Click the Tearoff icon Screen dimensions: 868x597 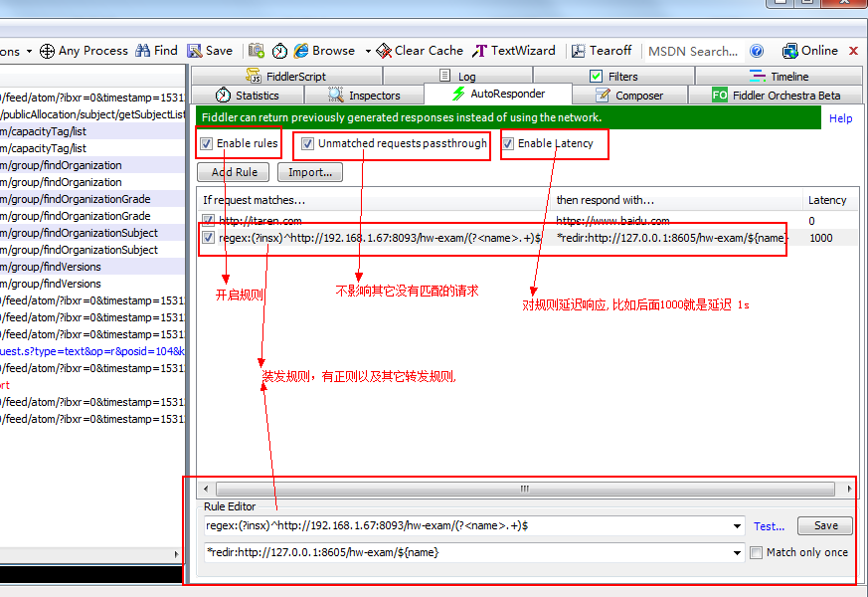coord(578,51)
